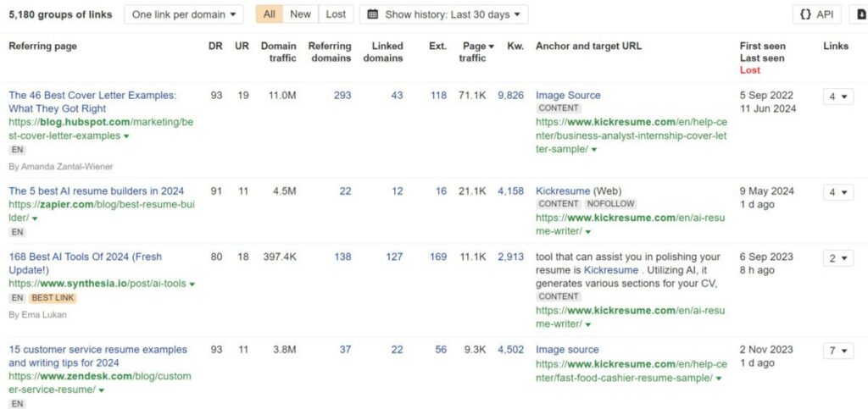Image resolution: width=868 pixels, height=409 pixels.
Task: Click referring domains value 293
Action: (x=342, y=96)
